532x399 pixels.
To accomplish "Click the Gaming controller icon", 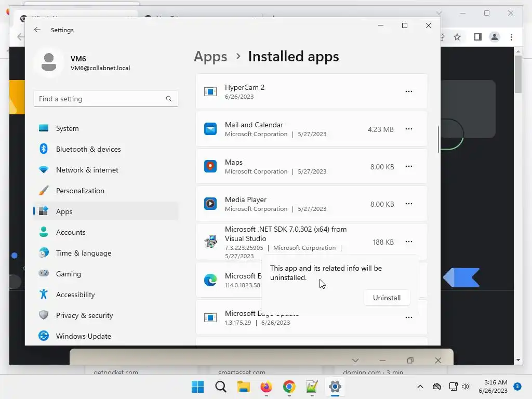I will (x=44, y=273).
